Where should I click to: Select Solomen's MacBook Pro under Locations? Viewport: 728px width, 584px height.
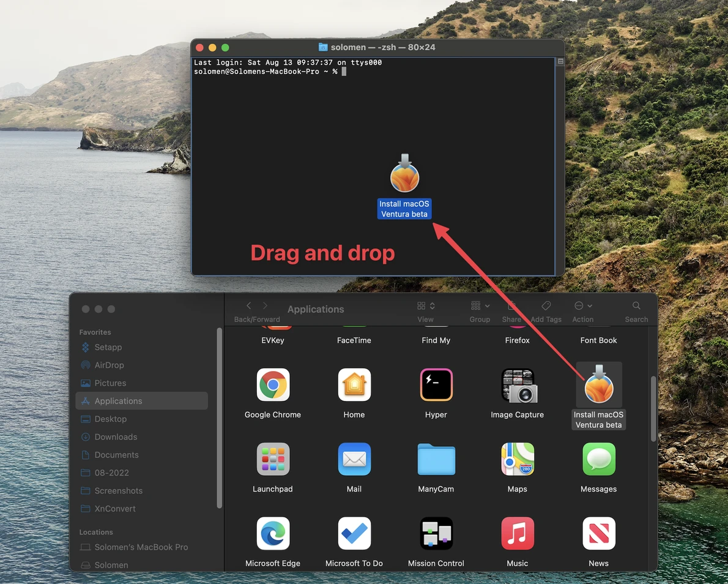coord(141,547)
